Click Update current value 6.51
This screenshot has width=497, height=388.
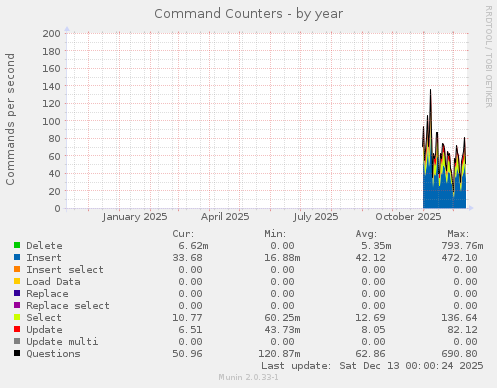point(190,330)
